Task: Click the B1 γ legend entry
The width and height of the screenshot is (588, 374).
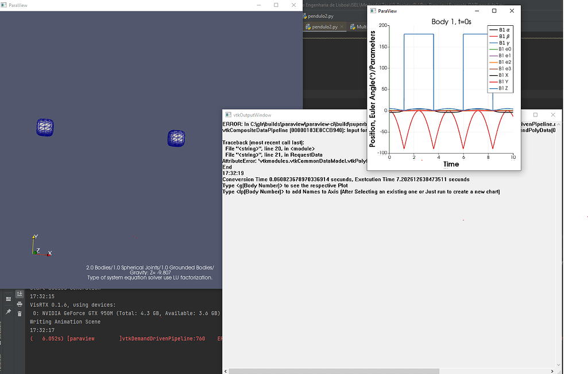Action: (500, 42)
